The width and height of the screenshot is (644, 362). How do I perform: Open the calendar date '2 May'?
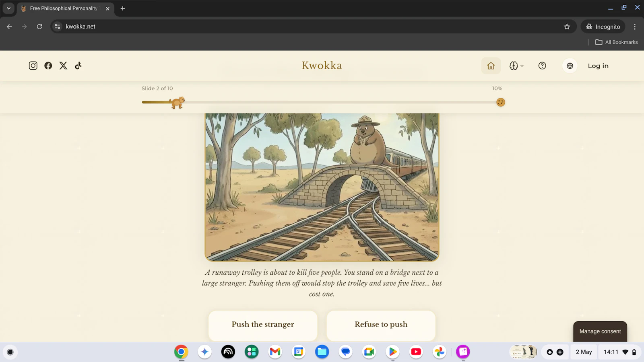point(584,352)
